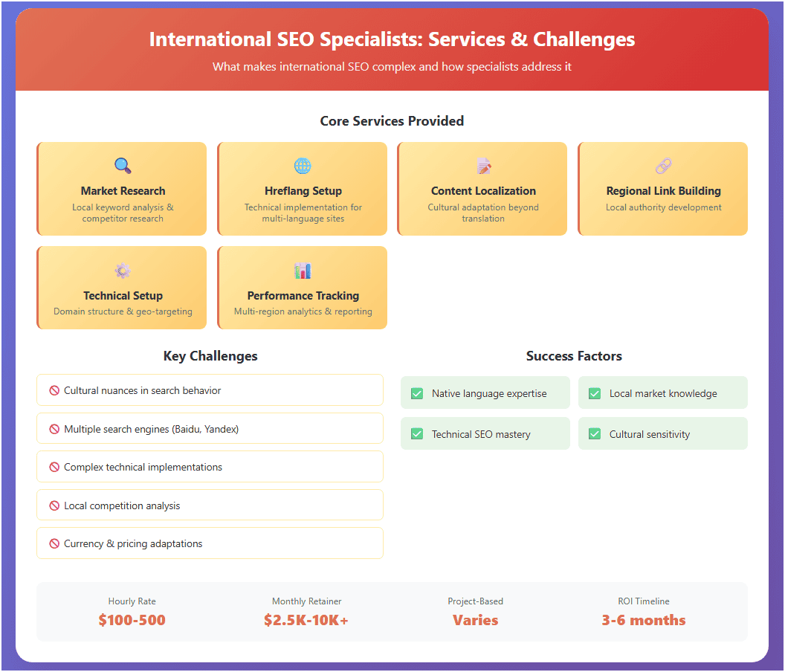The image size is (785, 672).
Task: Click the Hourly Rate $100-500 value
Action: 132,620
